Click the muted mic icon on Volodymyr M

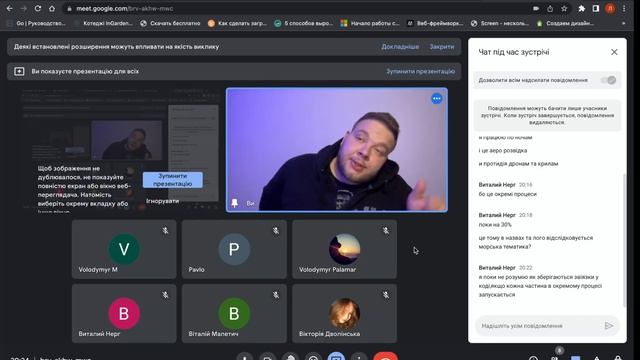165,231
